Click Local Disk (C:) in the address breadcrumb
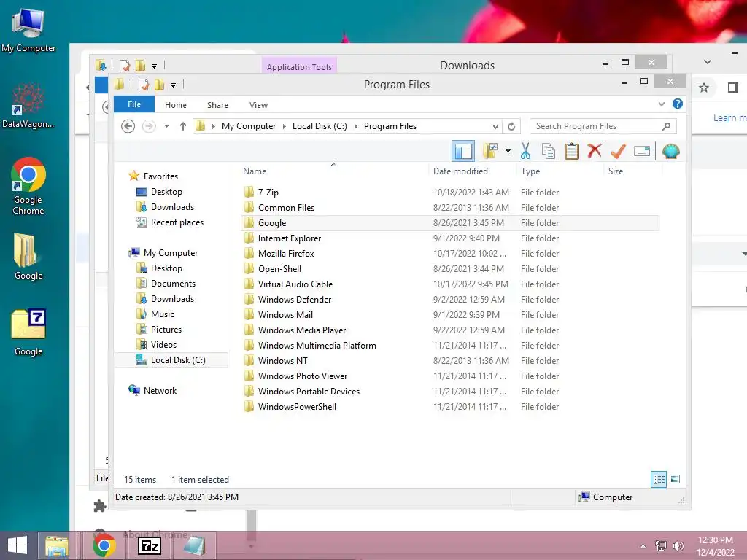The width and height of the screenshot is (747, 560). point(320,126)
